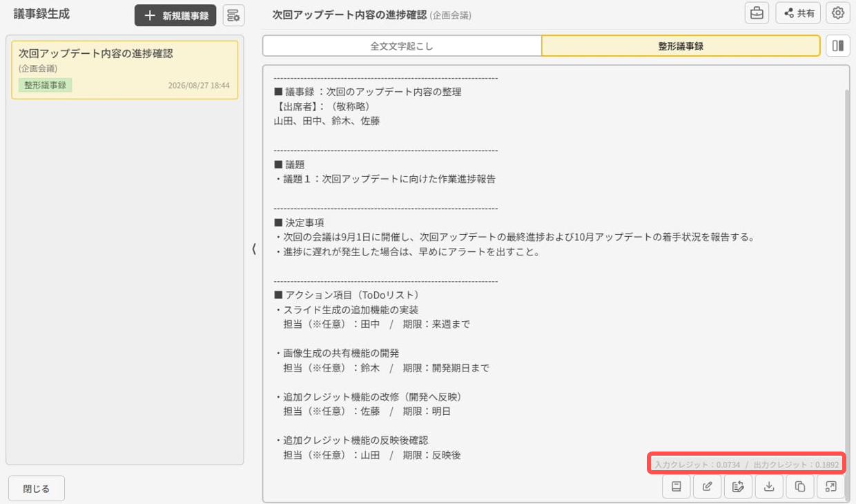This screenshot has width=856, height=504.
Task: Click the rewrite document icon with arrow
Action: [738, 487]
